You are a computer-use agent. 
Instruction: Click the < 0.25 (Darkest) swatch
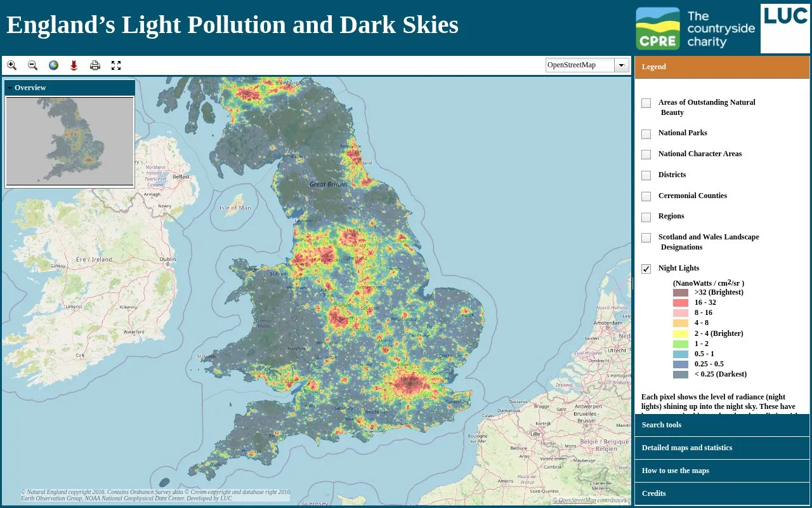click(x=681, y=375)
